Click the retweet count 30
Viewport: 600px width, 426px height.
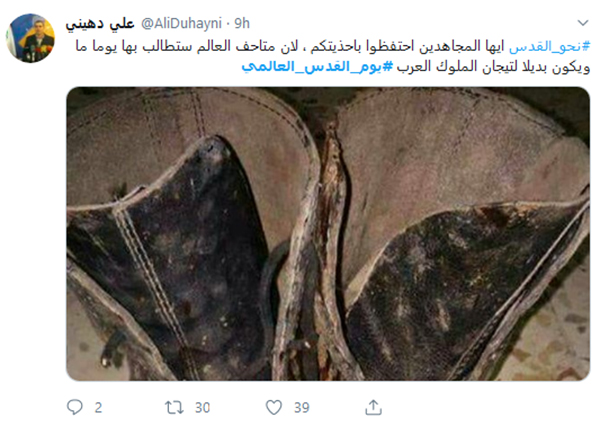pyautogui.click(x=202, y=408)
